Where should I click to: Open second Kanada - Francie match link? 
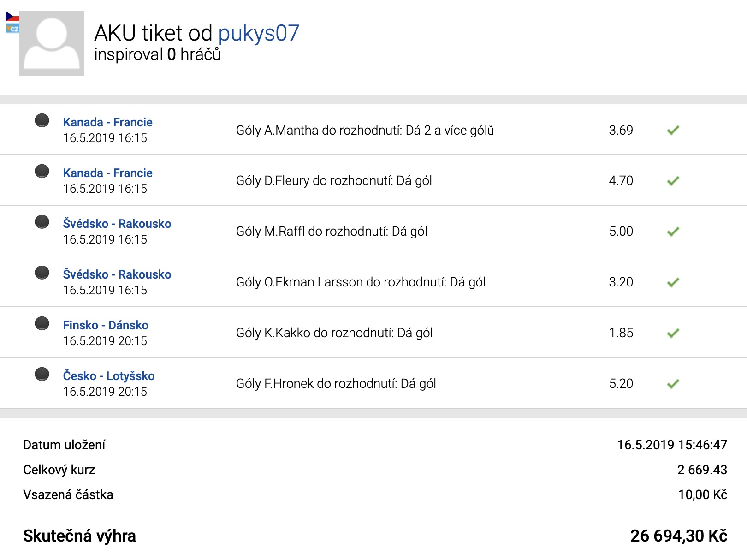coord(107,173)
